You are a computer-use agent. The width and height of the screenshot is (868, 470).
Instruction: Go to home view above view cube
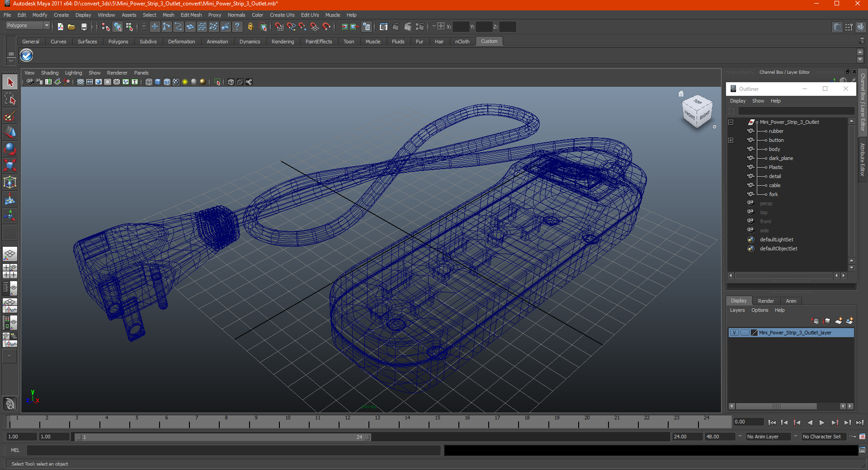tap(681, 94)
